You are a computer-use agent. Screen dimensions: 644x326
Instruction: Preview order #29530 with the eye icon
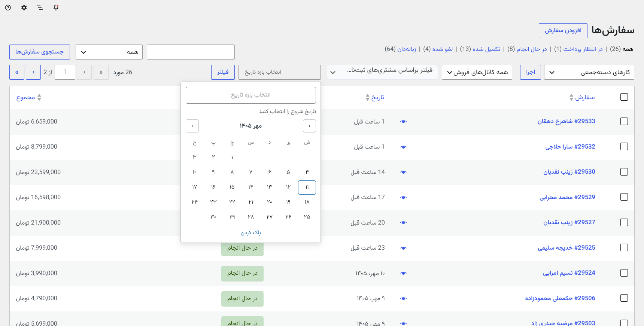point(403,172)
